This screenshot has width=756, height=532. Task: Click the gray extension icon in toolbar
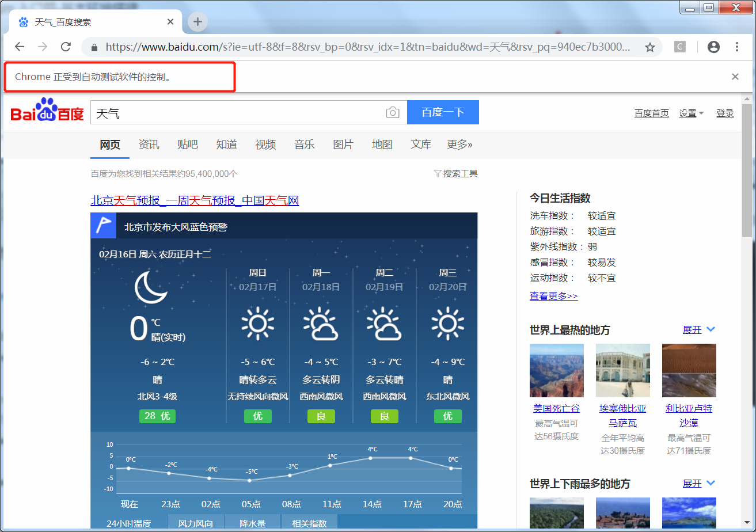click(x=680, y=47)
